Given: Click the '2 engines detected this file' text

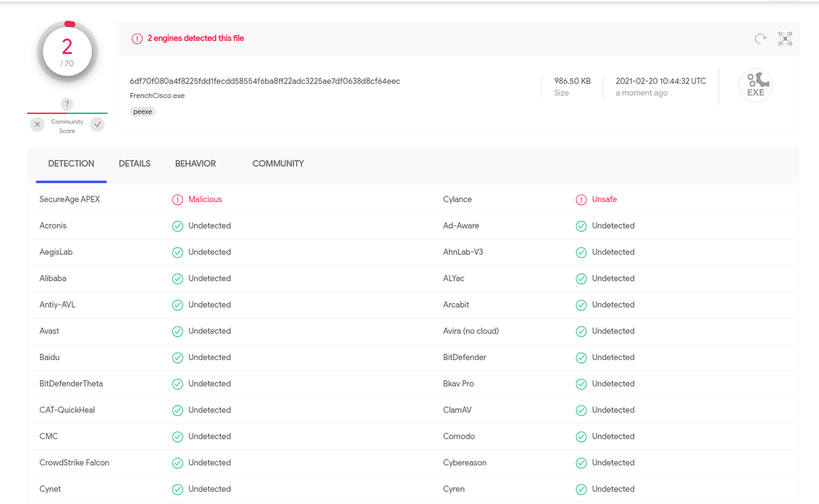Looking at the screenshot, I should [x=196, y=38].
